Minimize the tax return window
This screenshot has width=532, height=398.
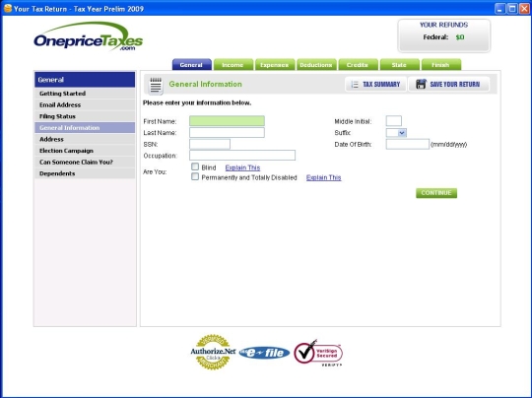pos(500,8)
